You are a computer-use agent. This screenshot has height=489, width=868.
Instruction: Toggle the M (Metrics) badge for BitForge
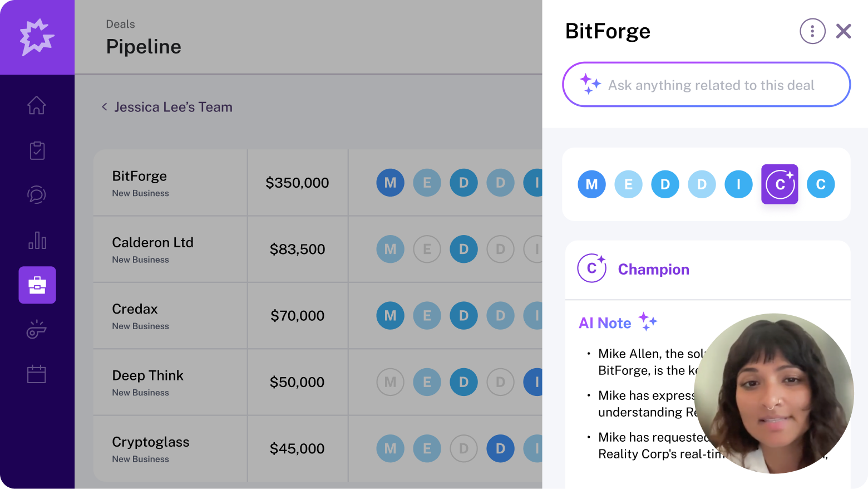pos(390,183)
